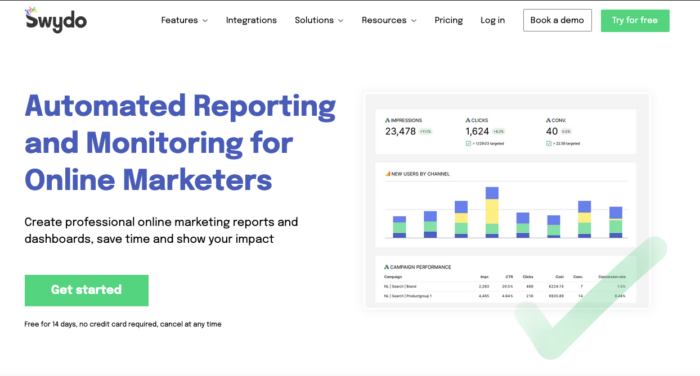Click the green Try for free button
Viewport: 700px width, 376px height.
coord(635,21)
